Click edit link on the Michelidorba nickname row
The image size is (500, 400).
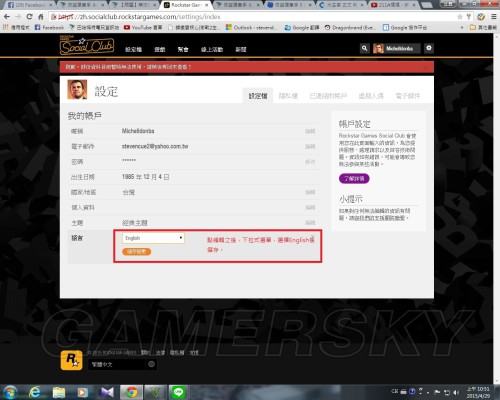(x=310, y=131)
